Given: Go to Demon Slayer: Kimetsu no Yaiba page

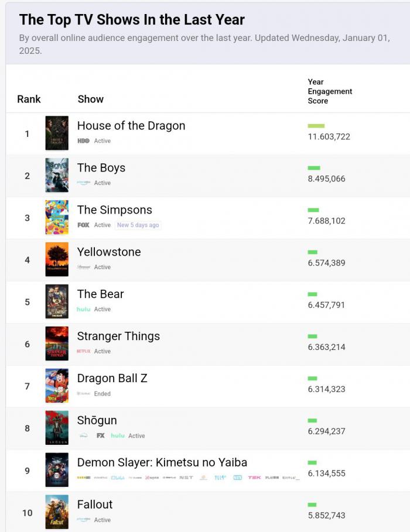Looking at the screenshot, I should 162,462.
